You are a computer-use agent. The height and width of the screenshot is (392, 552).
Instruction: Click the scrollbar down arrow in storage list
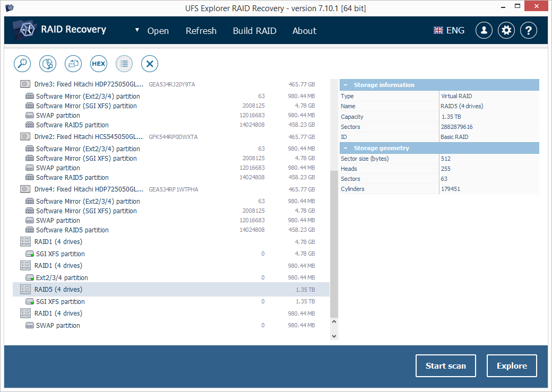pos(334,336)
